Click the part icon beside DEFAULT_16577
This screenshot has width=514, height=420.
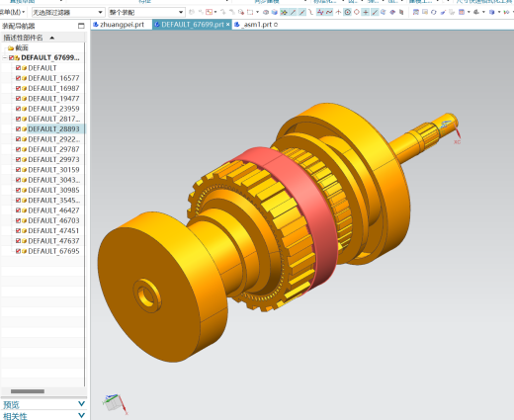24,78
